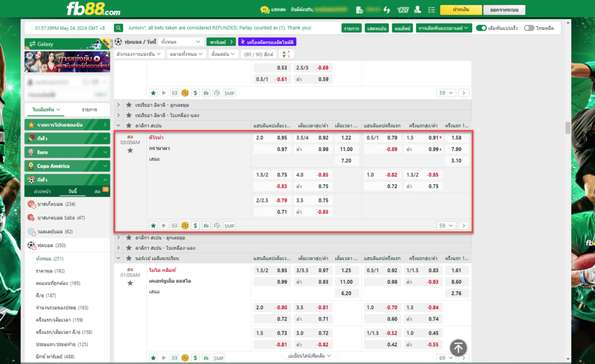Click the odds up/down arrows sort icon
595x364 pixels.
point(286,54)
